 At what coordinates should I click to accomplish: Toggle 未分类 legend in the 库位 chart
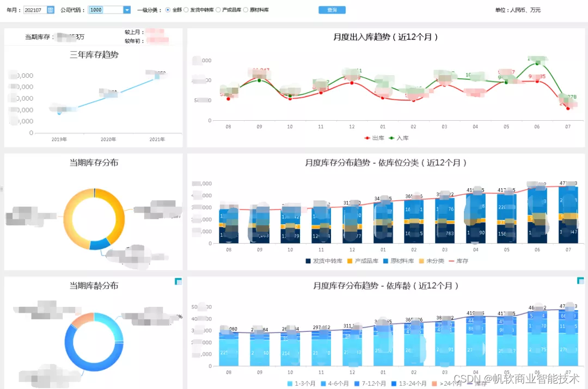pos(432,261)
